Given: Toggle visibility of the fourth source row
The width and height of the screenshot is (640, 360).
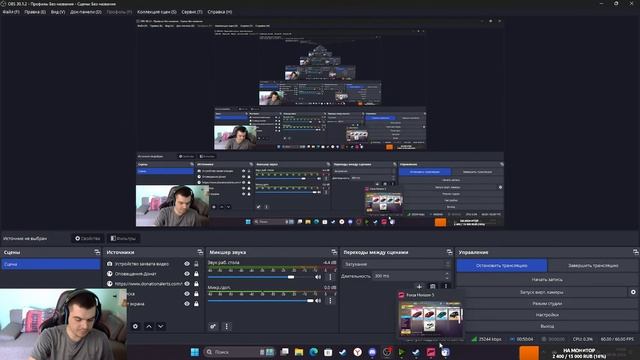Looking at the screenshot, I should click(x=187, y=294).
